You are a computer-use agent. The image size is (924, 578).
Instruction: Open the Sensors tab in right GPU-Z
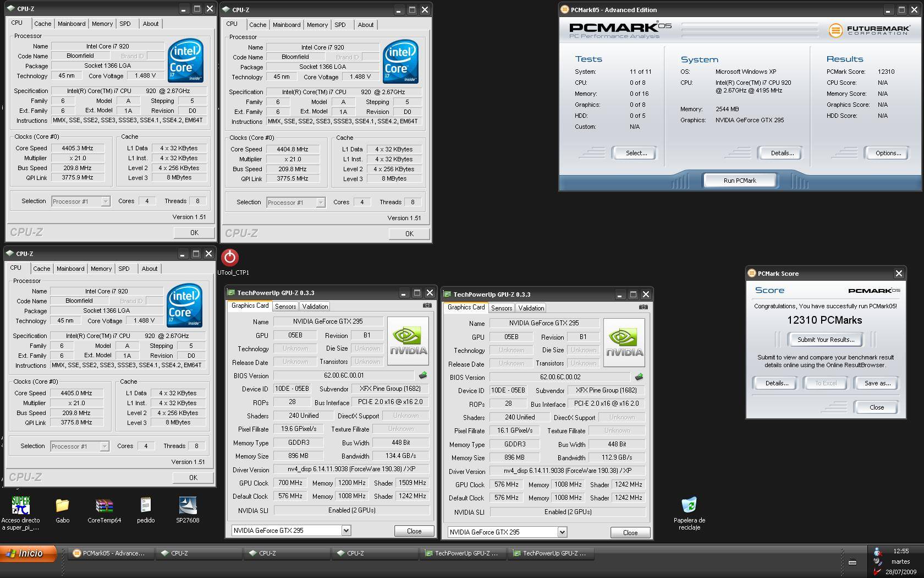502,308
